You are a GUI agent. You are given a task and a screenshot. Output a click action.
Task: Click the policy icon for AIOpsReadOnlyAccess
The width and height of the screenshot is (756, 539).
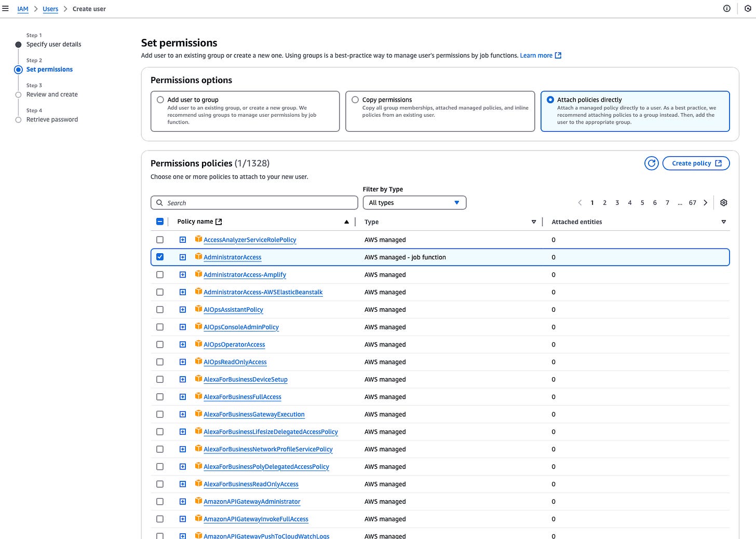(x=198, y=361)
